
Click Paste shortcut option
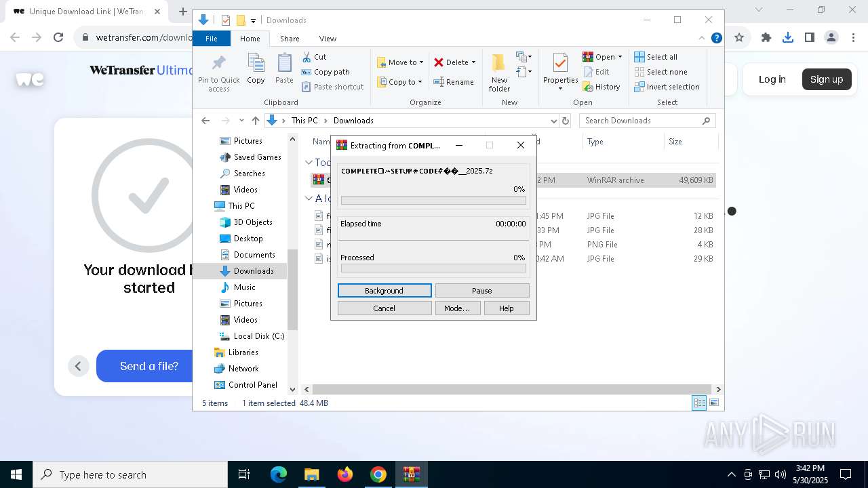tap(332, 87)
